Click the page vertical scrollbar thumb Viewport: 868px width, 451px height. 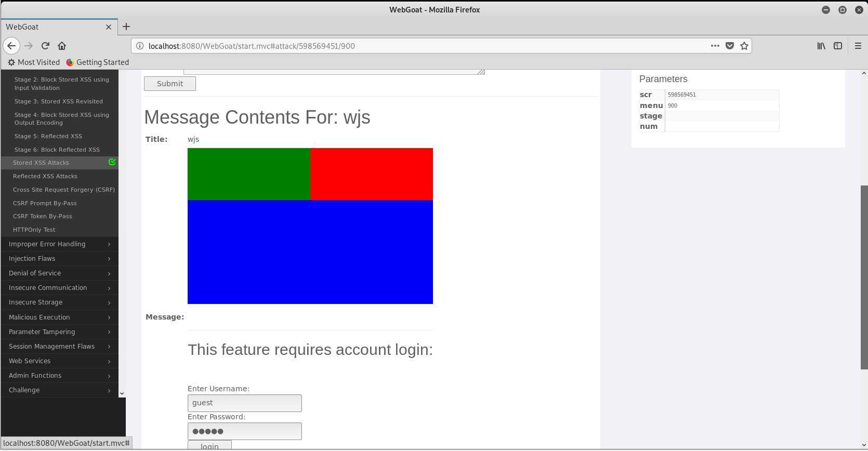(x=864, y=277)
